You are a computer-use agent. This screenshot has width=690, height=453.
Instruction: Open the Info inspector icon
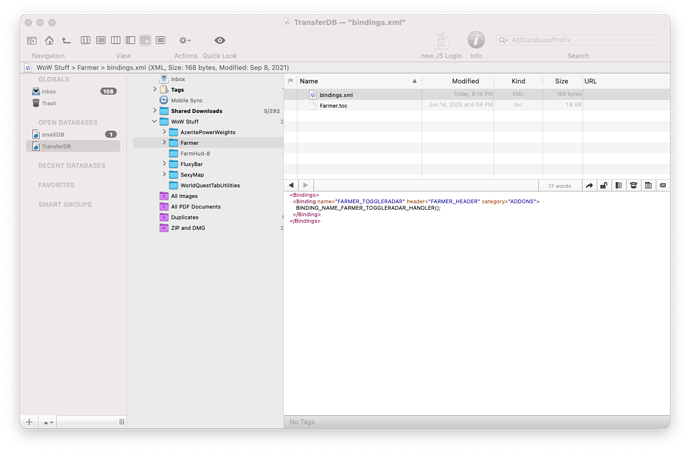476,40
